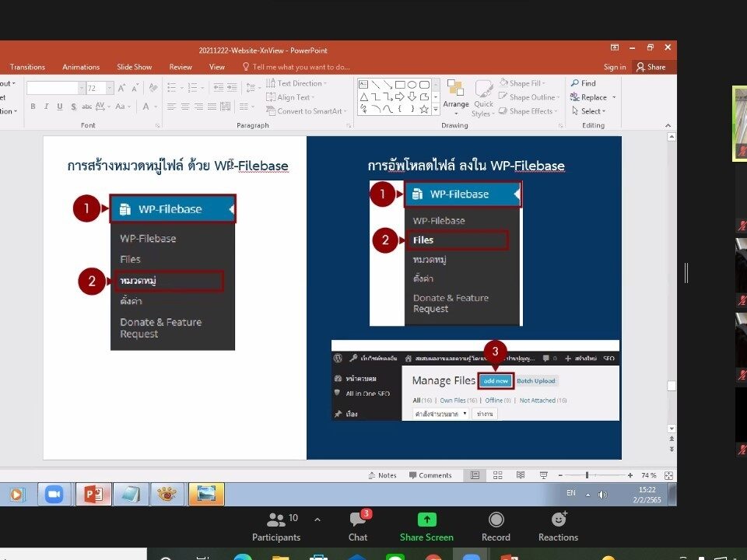Align text left in Paragraph group

171,107
